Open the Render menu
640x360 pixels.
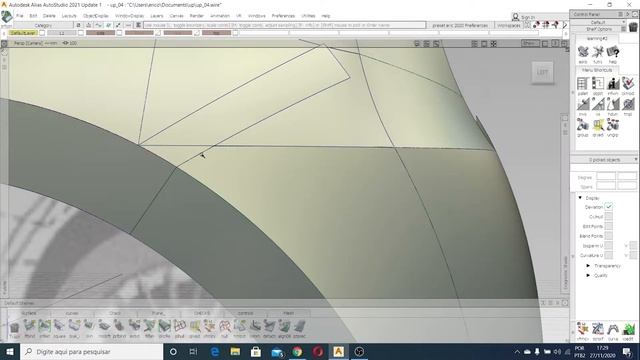[196, 16]
